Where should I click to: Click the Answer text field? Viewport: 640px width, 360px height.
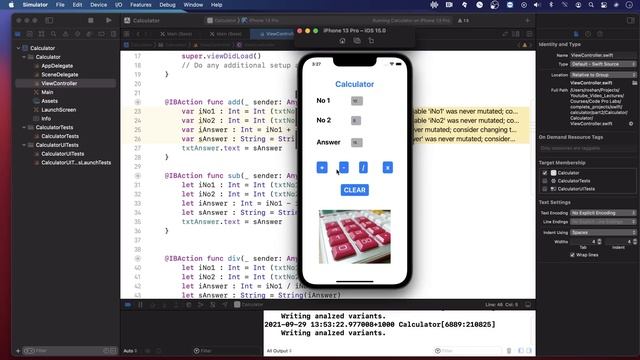point(357,142)
